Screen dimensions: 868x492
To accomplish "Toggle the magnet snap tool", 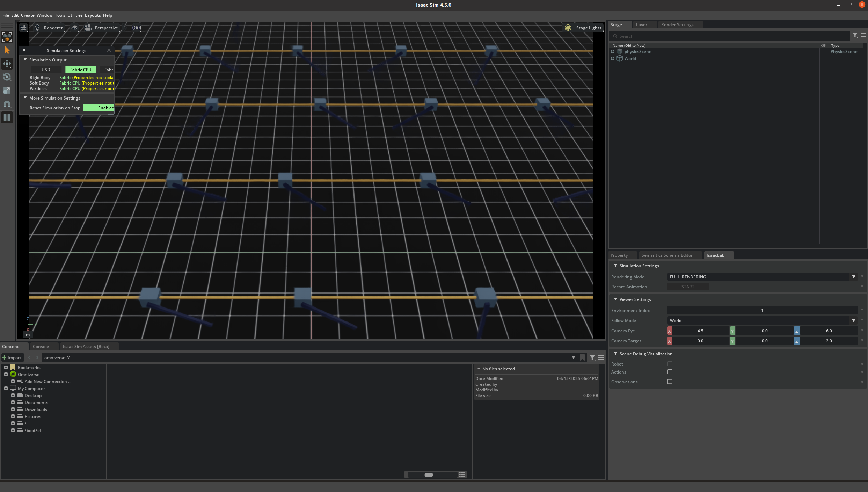I will tap(7, 104).
